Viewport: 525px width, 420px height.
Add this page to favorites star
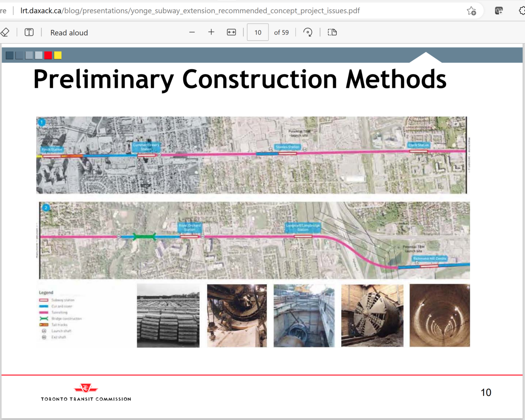tap(472, 11)
